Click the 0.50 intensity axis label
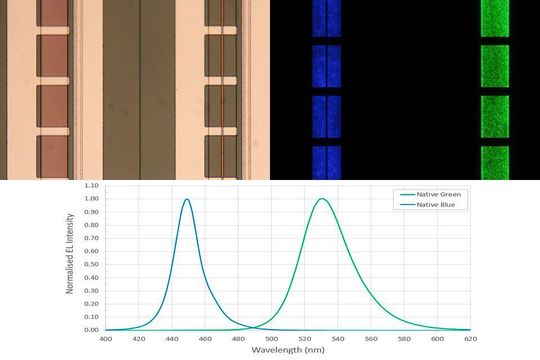Screen dimensions: 540x360 pyautogui.click(x=91, y=264)
